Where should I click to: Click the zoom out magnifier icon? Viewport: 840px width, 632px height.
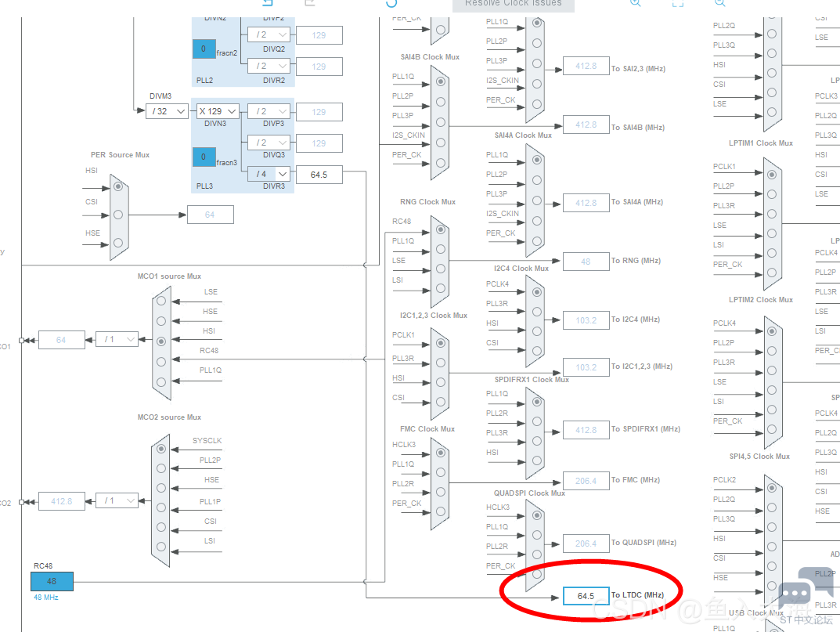(x=719, y=3)
